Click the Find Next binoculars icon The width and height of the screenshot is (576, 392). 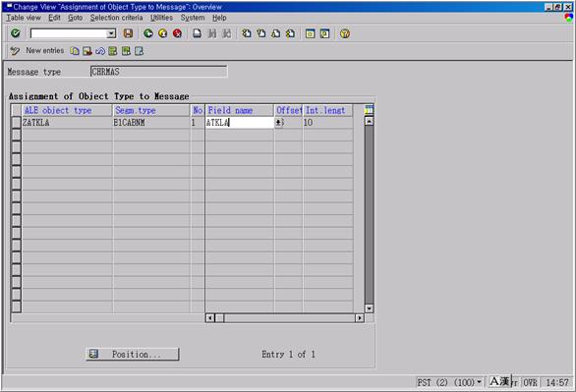click(227, 33)
